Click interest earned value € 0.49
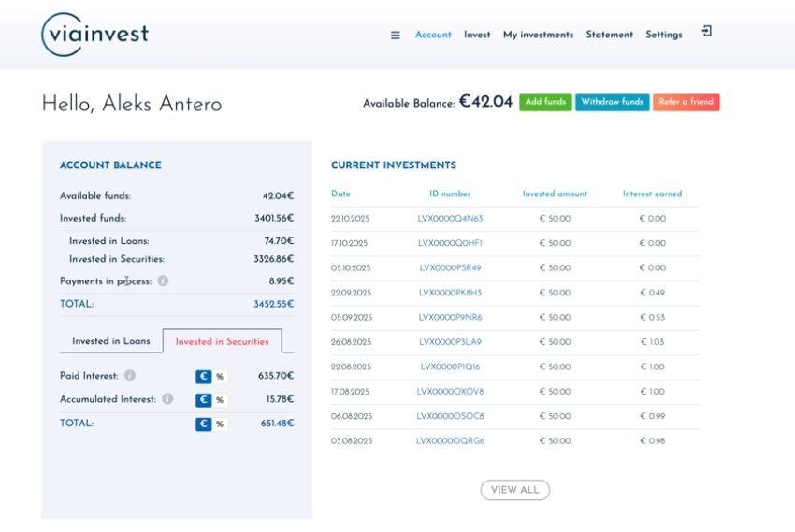The width and height of the screenshot is (795, 532). [653, 293]
